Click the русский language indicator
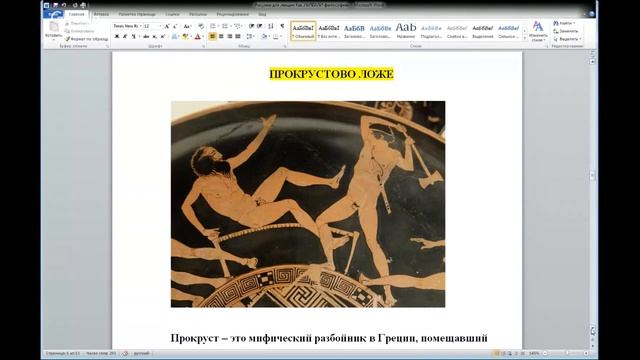 click(141, 353)
